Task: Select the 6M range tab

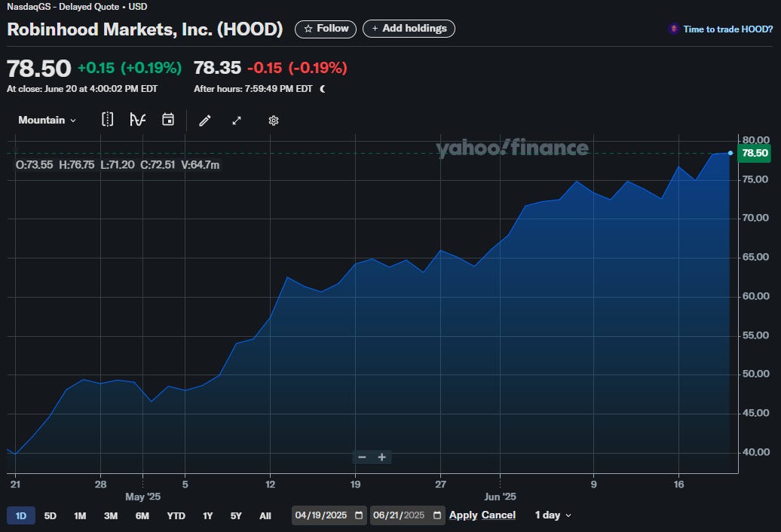Action: pos(142,515)
